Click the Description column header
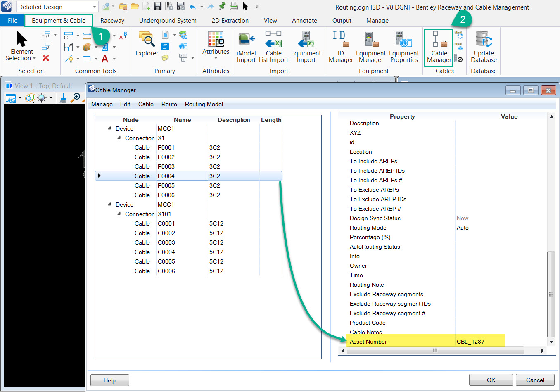This screenshot has height=392, width=560. (x=234, y=120)
